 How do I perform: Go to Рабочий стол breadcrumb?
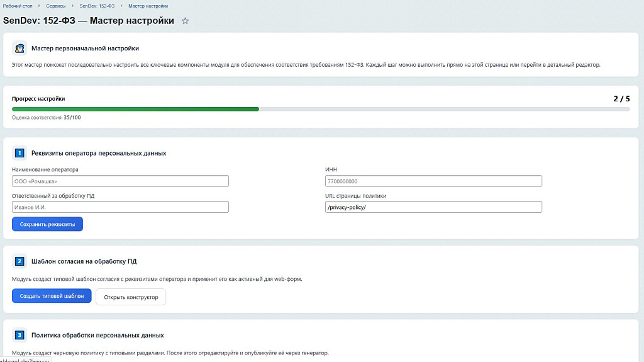coord(17,6)
